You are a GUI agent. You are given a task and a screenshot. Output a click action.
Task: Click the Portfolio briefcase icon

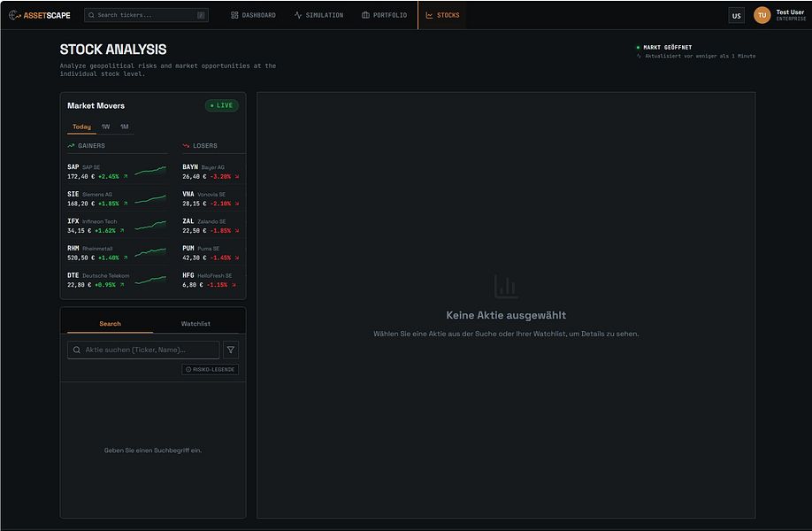pos(365,15)
